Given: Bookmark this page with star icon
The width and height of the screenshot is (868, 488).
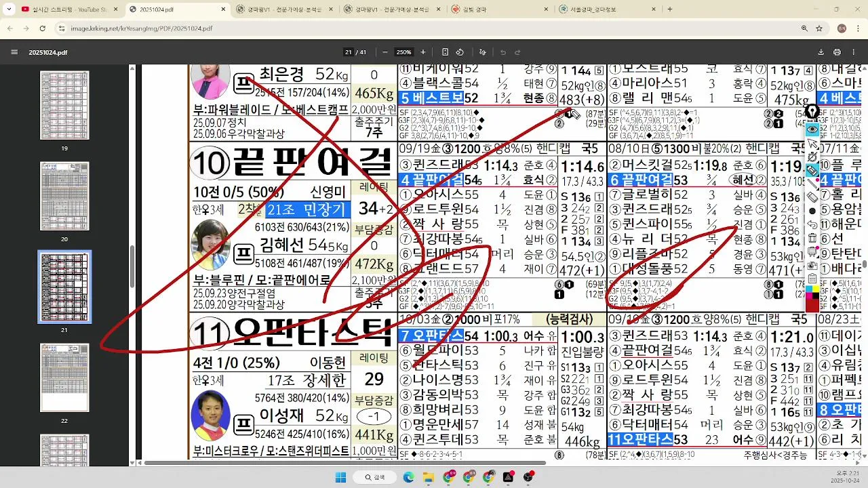Looking at the screenshot, I should tap(819, 28).
